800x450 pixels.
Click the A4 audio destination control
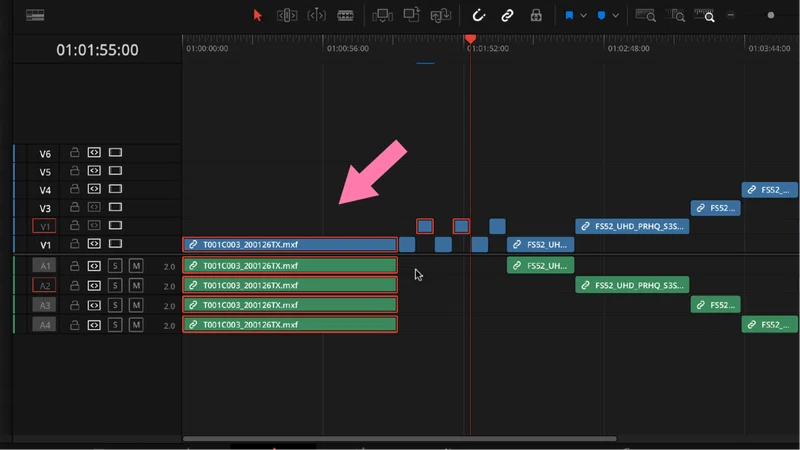coord(44,325)
